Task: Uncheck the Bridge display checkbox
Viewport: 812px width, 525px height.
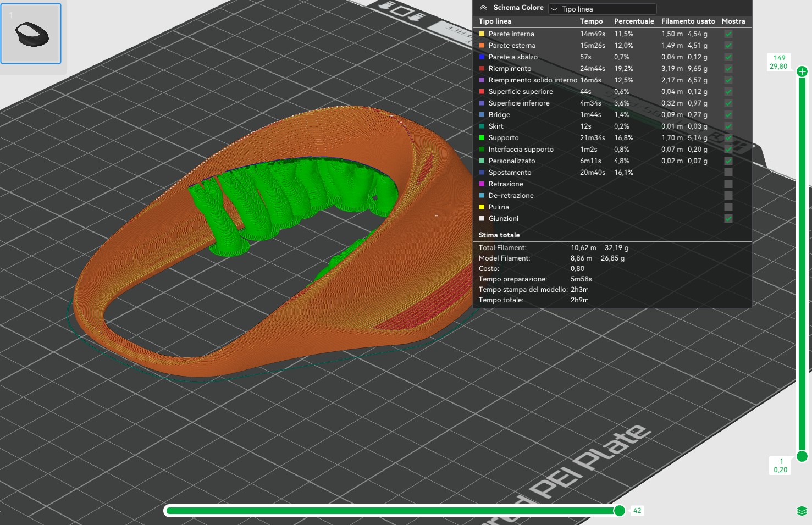Action: (x=728, y=114)
